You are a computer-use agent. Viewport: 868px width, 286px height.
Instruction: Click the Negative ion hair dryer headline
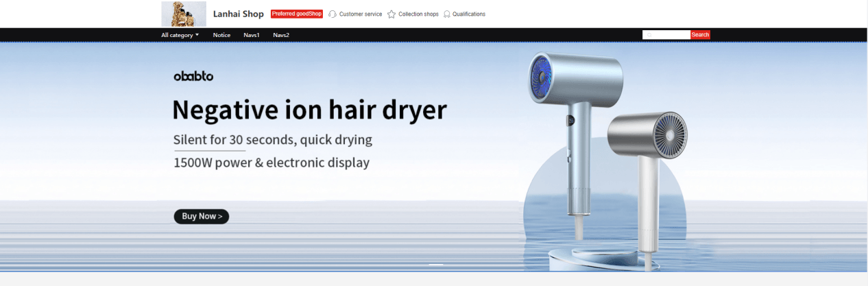click(x=310, y=110)
